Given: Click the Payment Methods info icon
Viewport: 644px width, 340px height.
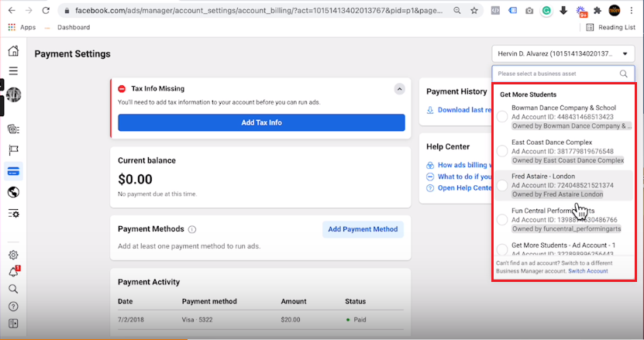Looking at the screenshot, I should 191,229.
